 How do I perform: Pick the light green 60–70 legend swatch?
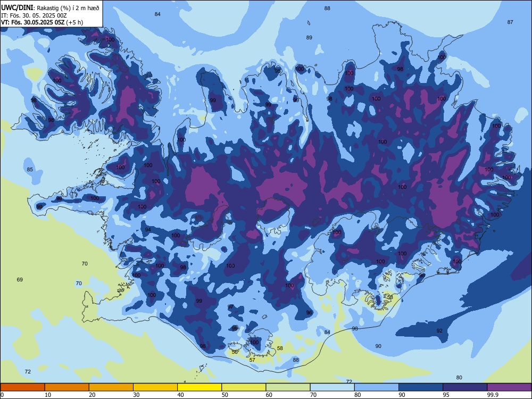coord(288,387)
